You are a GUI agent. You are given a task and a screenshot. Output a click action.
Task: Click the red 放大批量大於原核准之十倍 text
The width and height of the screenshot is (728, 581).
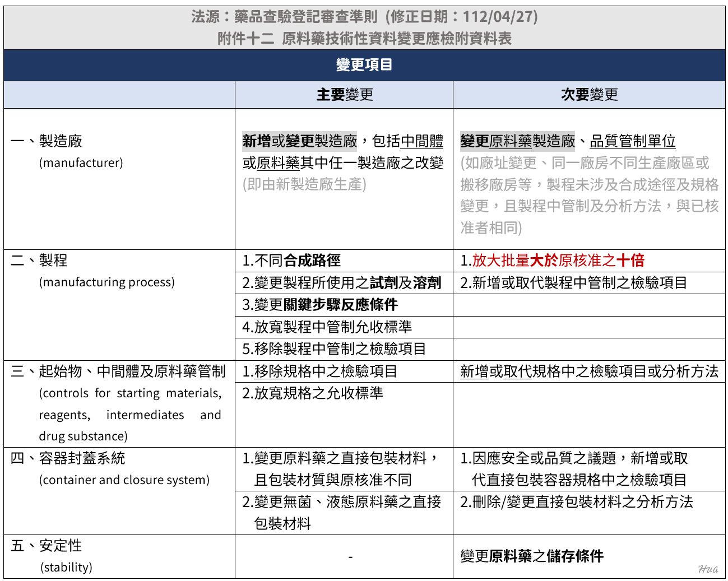[x=558, y=261]
